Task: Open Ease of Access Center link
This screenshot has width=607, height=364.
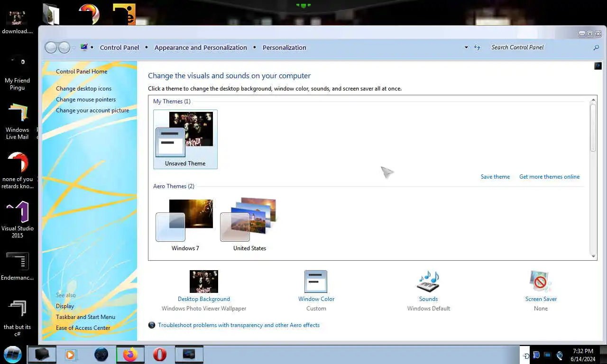Action: (83, 328)
